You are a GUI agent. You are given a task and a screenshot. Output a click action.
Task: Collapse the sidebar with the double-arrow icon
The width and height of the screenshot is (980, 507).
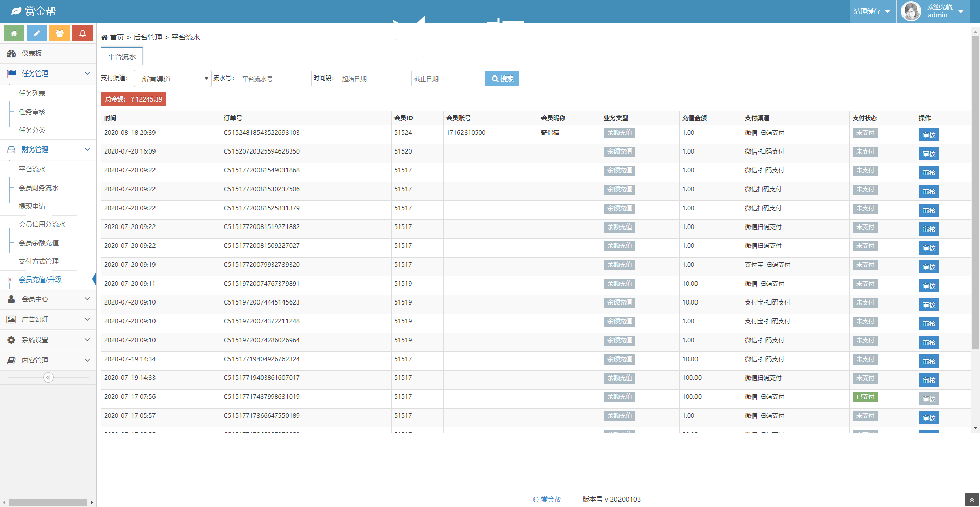click(x=48, y=377)
